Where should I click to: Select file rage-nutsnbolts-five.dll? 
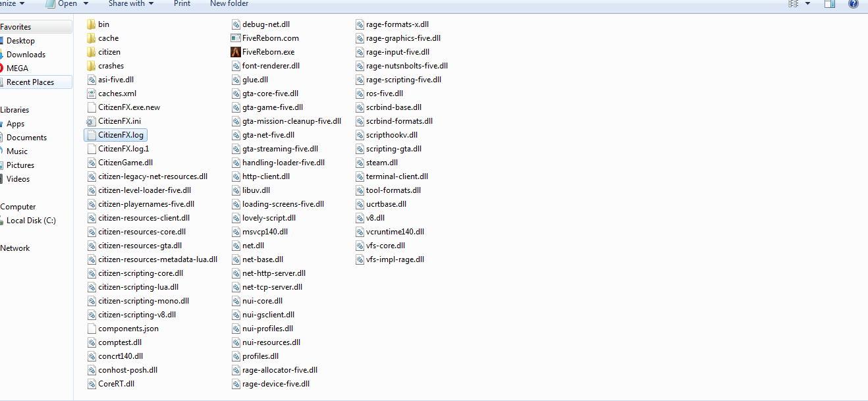point(407,66)
